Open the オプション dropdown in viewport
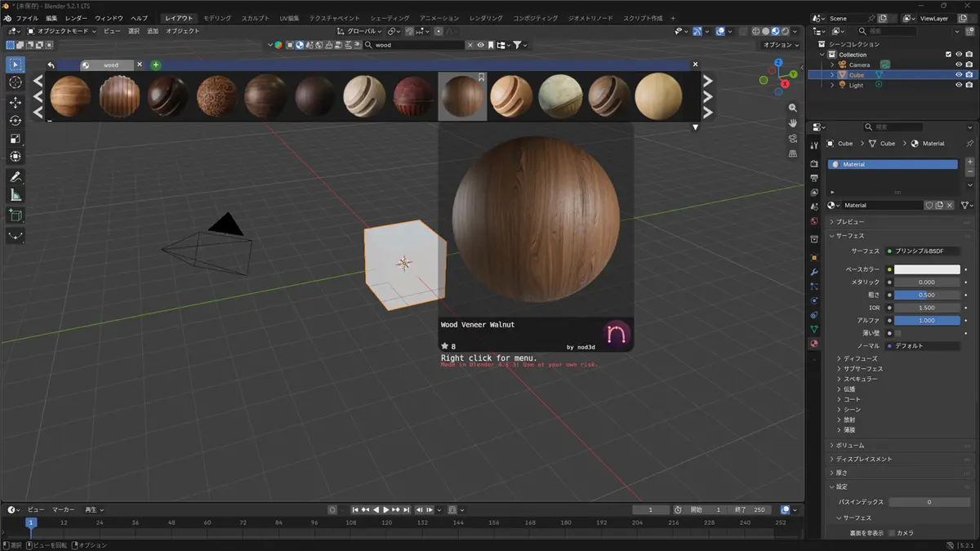980x551 pixels. tap(781, 45)
